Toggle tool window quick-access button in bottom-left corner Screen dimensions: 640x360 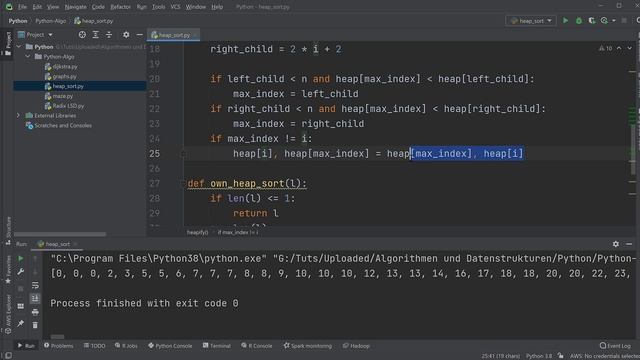(8, 356)
